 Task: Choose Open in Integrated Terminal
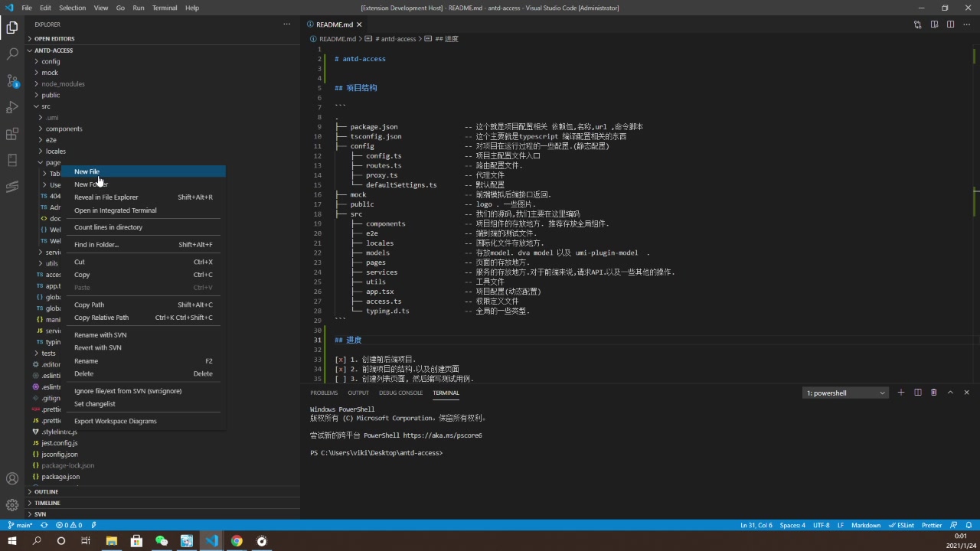click(144, 210)
